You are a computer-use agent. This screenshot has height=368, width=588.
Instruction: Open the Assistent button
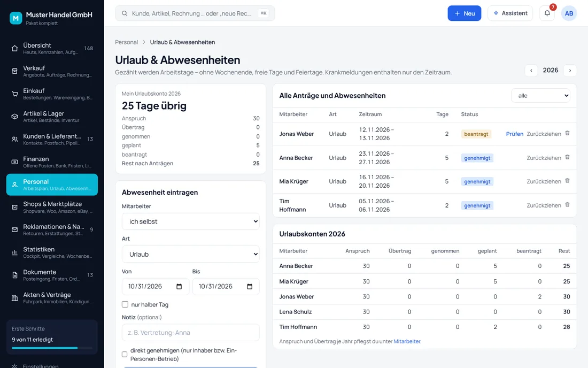[x=510, y=13]
